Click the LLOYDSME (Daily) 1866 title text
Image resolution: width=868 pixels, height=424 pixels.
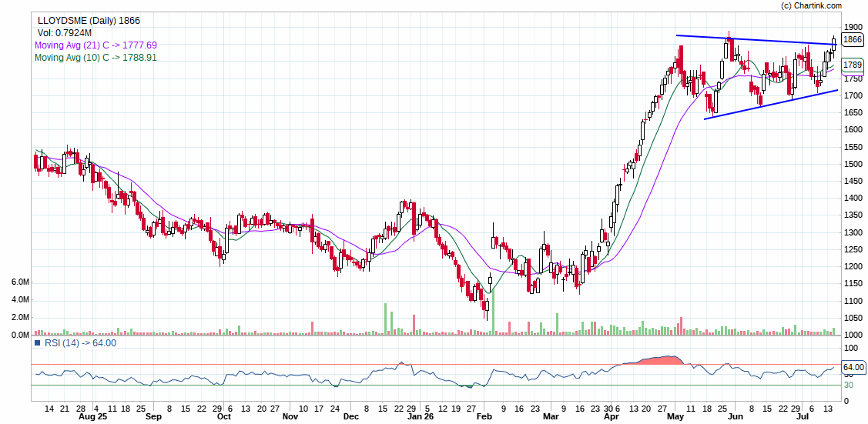coord(89,21)
